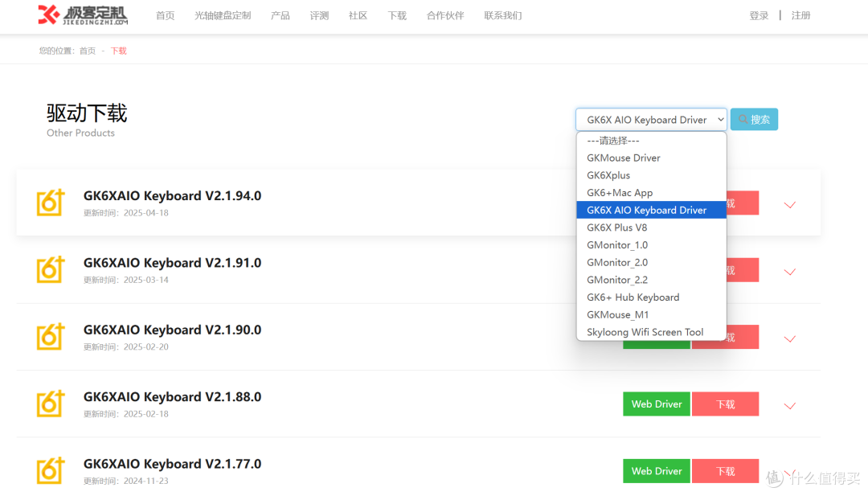The height and width of the screenshot is (496, 868).
Task: Choose GK6X Plus V8 option
Action: pos(651,228)
